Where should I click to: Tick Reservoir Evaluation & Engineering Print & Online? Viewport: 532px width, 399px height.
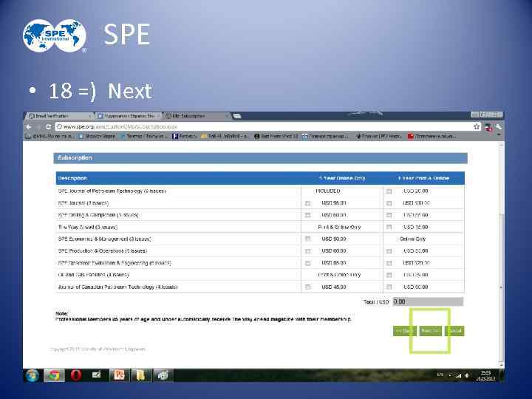(389, 263)
